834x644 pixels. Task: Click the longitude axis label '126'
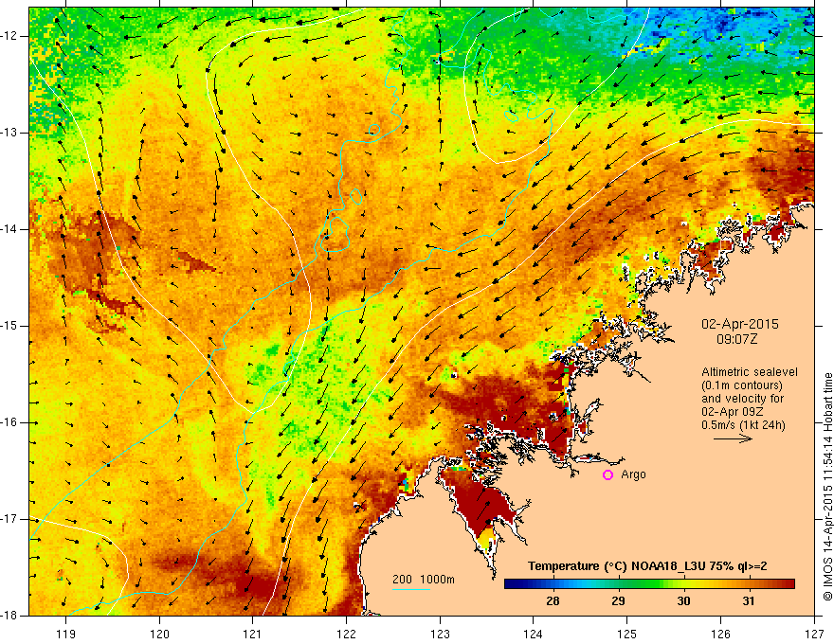pos(720,635)
